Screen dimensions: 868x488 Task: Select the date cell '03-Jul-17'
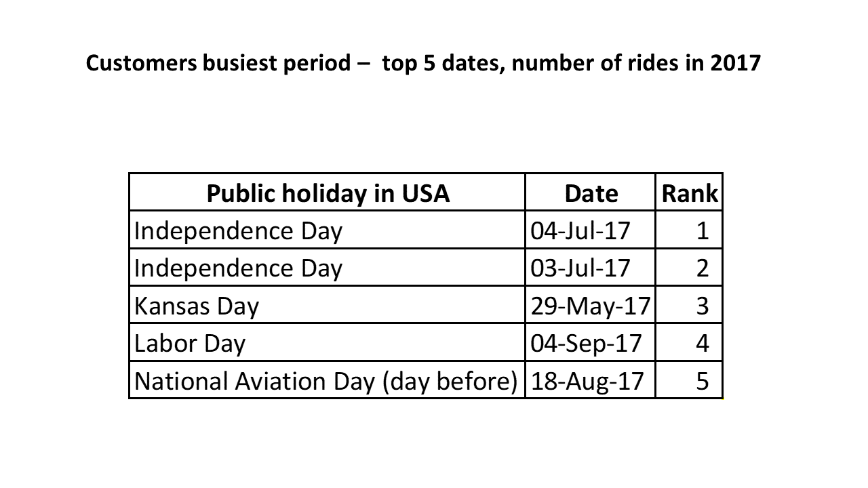tap(591, 267)
